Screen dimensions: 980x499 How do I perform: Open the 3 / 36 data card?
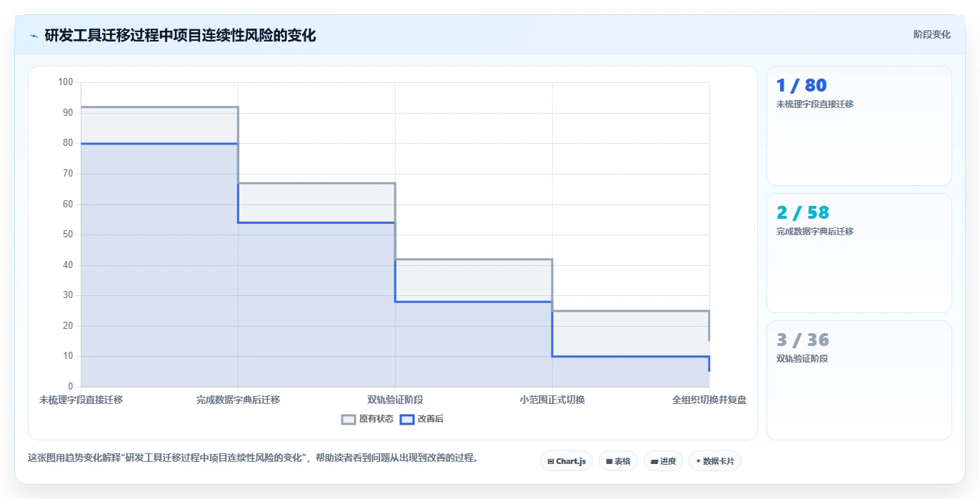(x=859, y=380)
